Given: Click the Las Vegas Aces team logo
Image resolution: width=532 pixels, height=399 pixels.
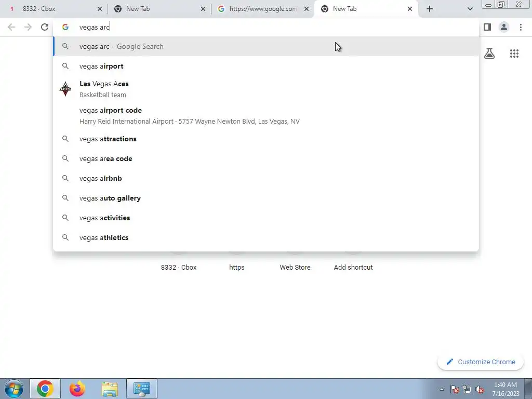Looking at the screenshot, I should pos(65,89).
